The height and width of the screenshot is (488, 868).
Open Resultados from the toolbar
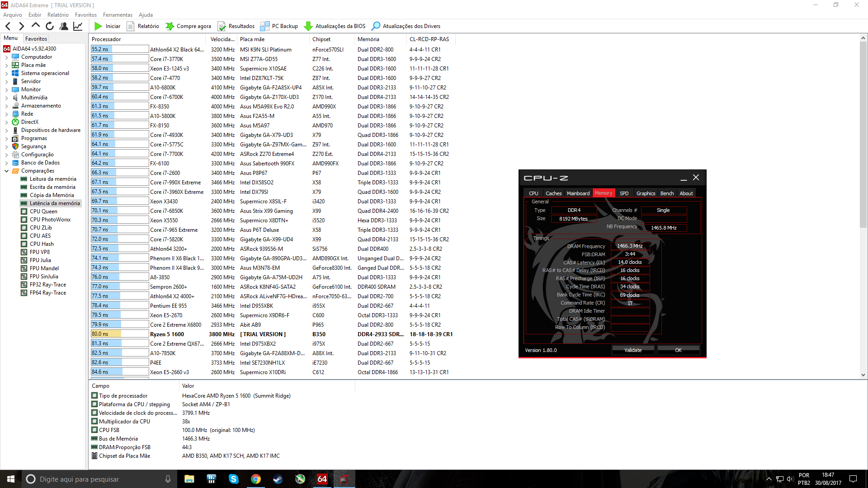coord(236,26)
